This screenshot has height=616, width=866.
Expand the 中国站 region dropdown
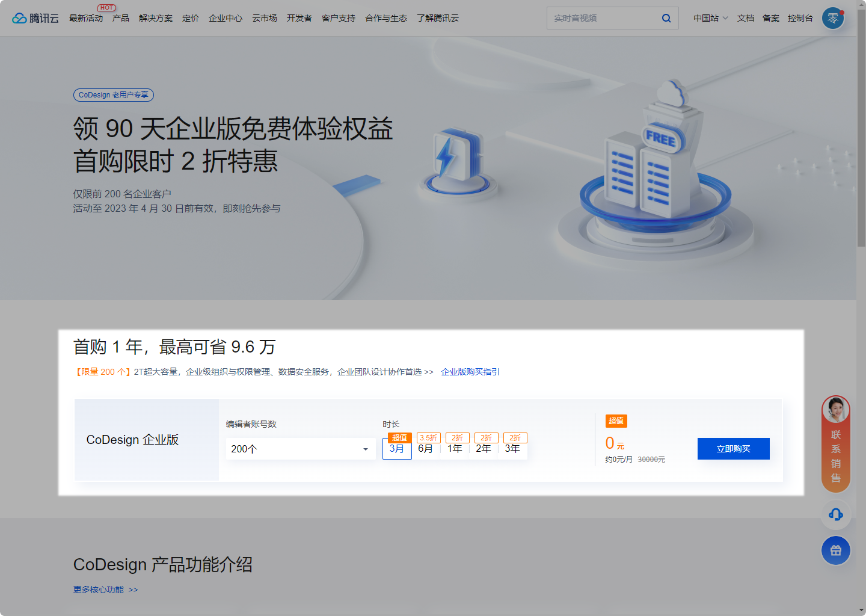click(710, 18)
